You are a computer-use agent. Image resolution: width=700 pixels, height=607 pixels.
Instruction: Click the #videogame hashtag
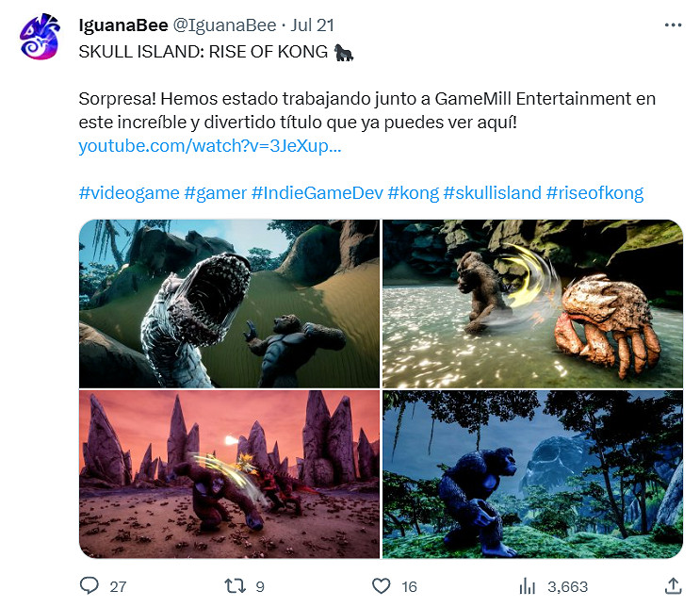tap(129, 193)
